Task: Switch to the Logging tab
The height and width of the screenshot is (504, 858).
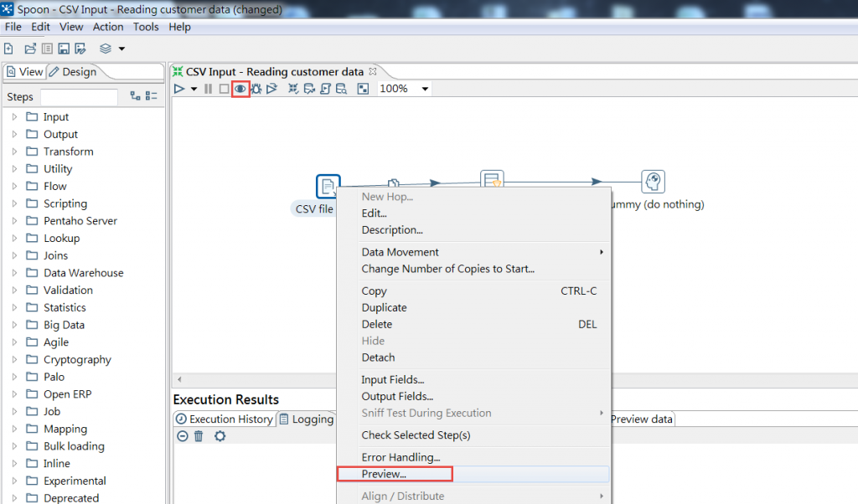Action: (307, 419)
